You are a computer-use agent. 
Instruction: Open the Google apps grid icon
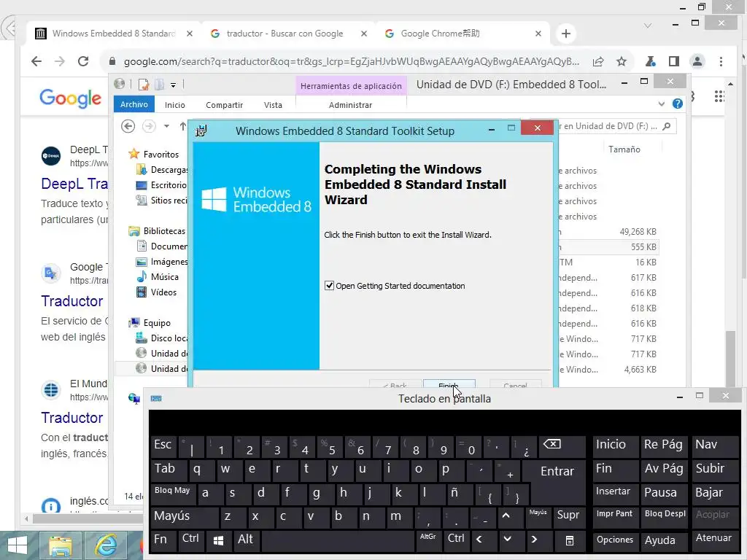pos(719,97)
